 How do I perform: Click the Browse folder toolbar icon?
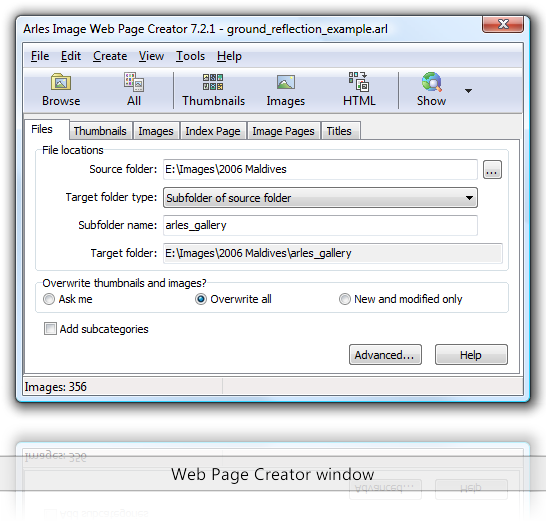tap(61, 90)
